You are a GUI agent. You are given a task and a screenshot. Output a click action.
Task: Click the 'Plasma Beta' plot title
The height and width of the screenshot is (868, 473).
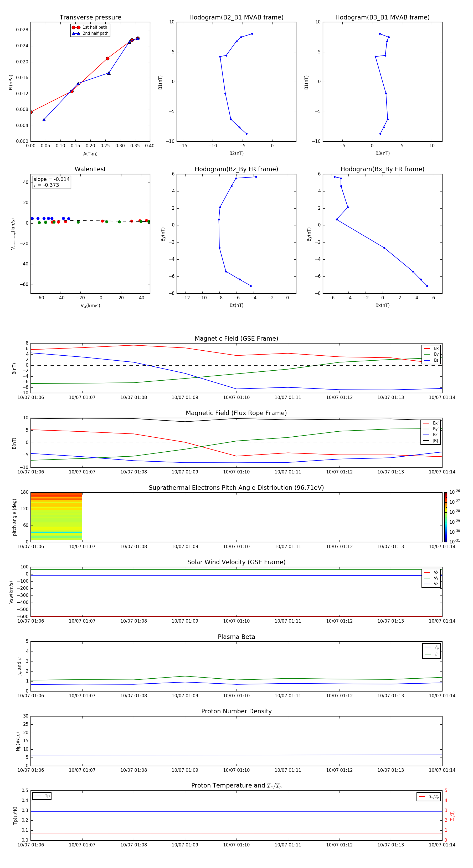(x=236, y=637)
